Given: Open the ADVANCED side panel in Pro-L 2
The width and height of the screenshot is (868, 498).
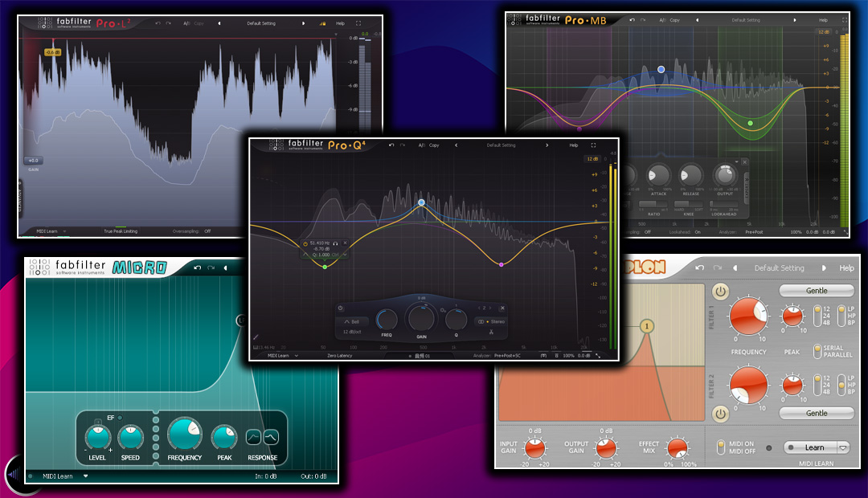Looking at the screenshot, I should pos(21,199).
